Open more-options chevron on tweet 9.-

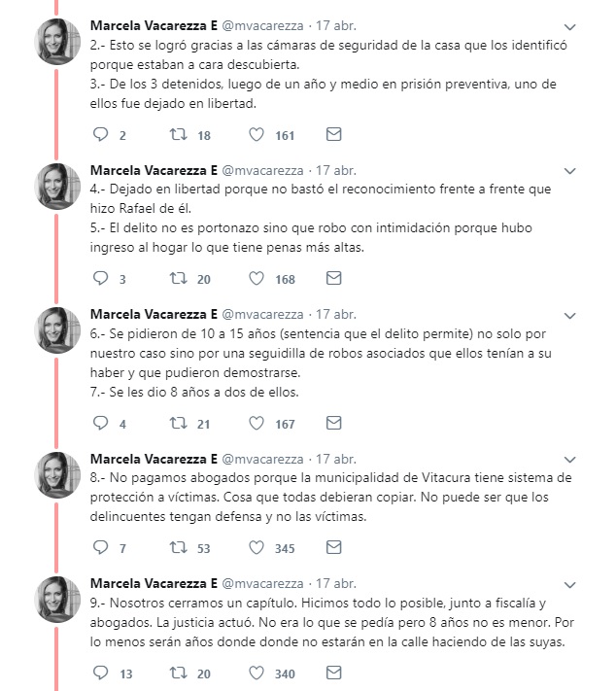click(x=569, y=584)
